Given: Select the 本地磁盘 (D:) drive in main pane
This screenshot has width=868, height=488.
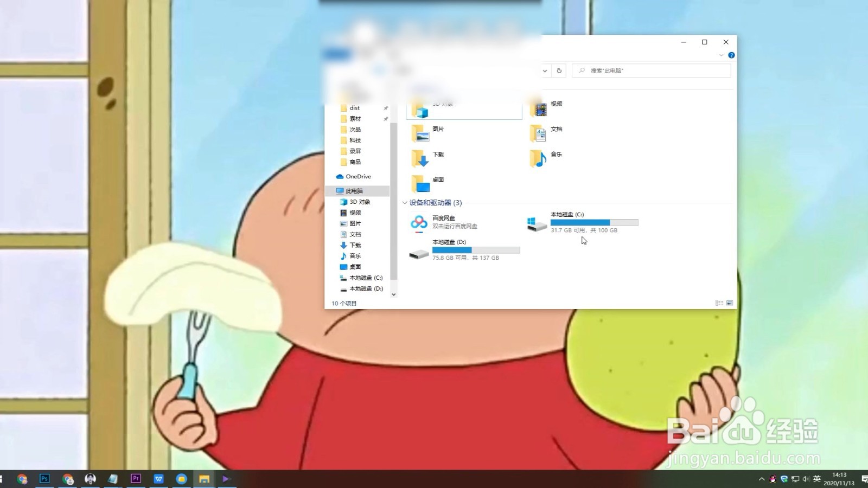Looking at the screenshot, I should click(464, 250).
